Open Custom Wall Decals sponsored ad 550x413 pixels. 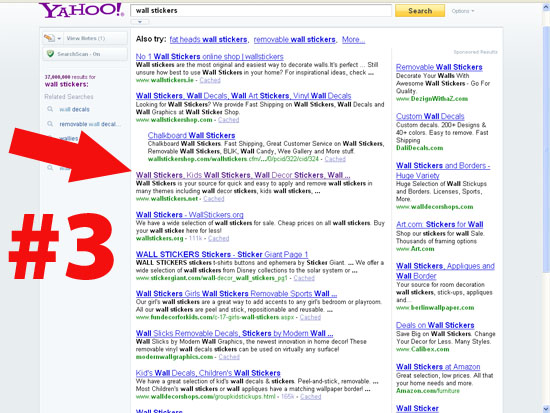(x=430, y=116)
